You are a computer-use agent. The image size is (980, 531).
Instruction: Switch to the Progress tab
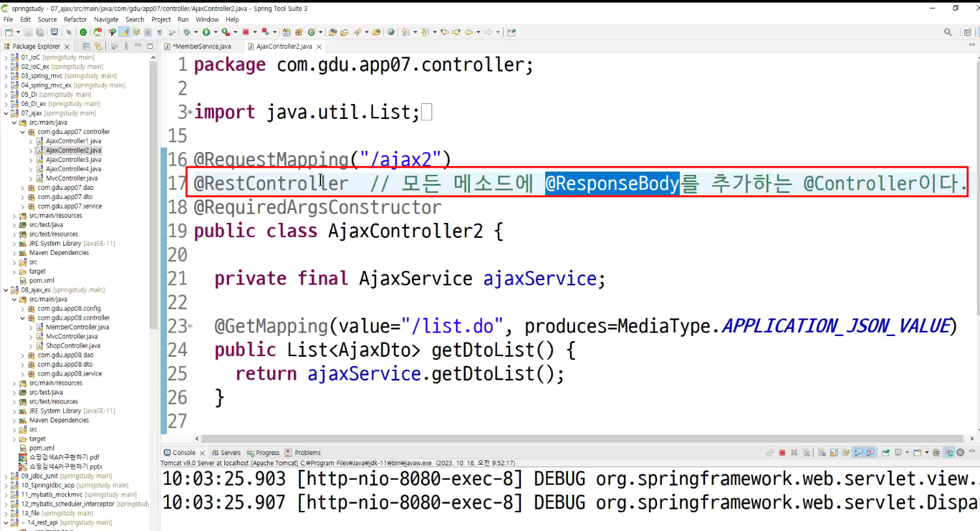point(263,452)
